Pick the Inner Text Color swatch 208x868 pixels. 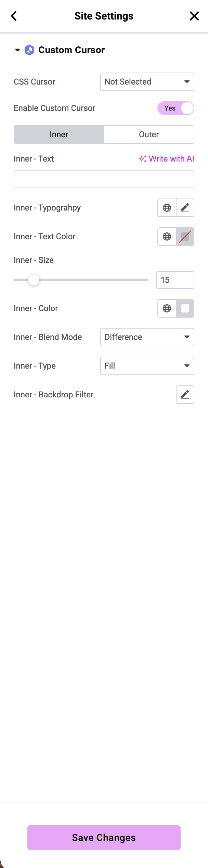click(185, 237)
